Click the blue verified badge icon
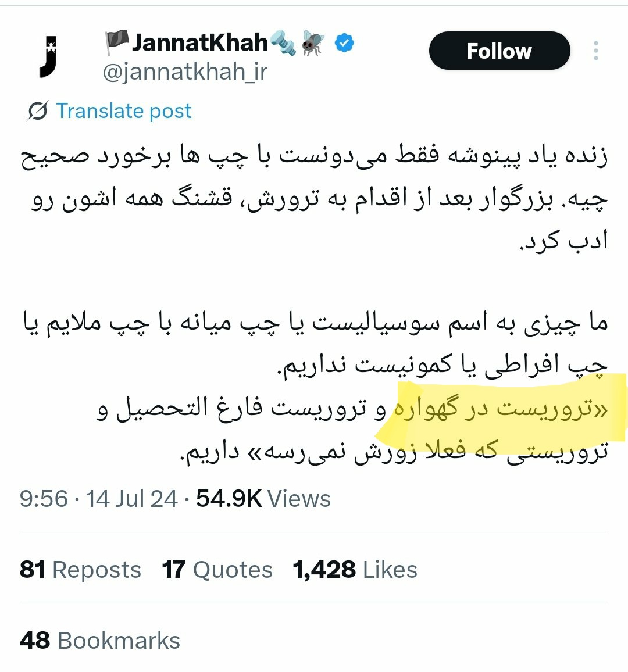Image resolution: width=628 pixels, height=672 pixels. click(344, 43)
